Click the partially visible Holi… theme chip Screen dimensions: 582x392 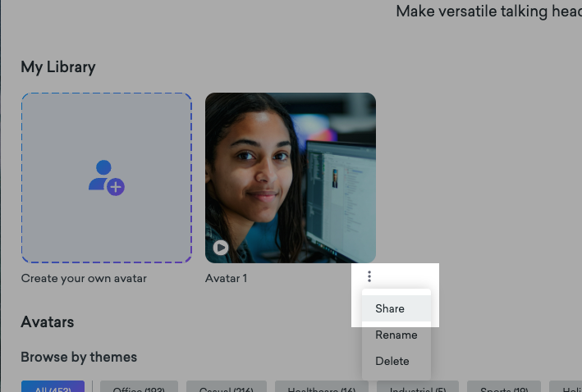click(565, 387)
